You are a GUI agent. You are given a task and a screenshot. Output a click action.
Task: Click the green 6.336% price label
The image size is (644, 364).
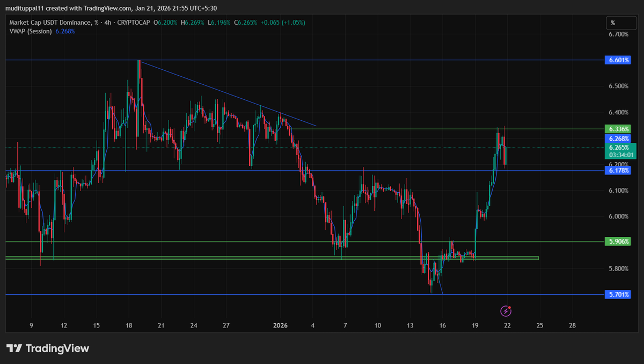point(618,129)
